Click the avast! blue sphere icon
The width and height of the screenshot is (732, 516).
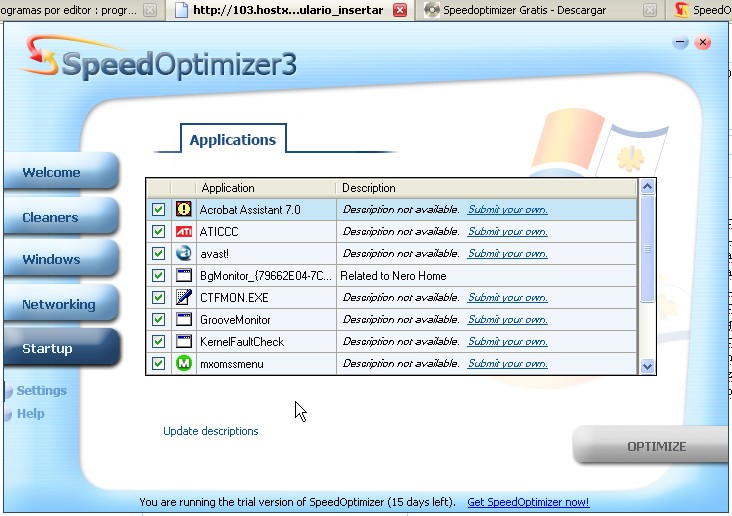click(x=183, y=253)
